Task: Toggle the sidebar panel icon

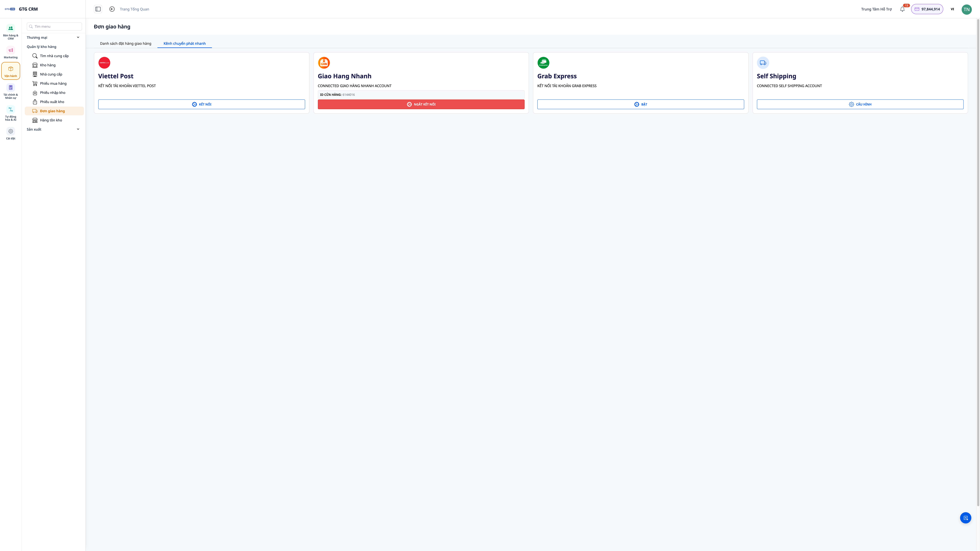Action: [98, 9]
